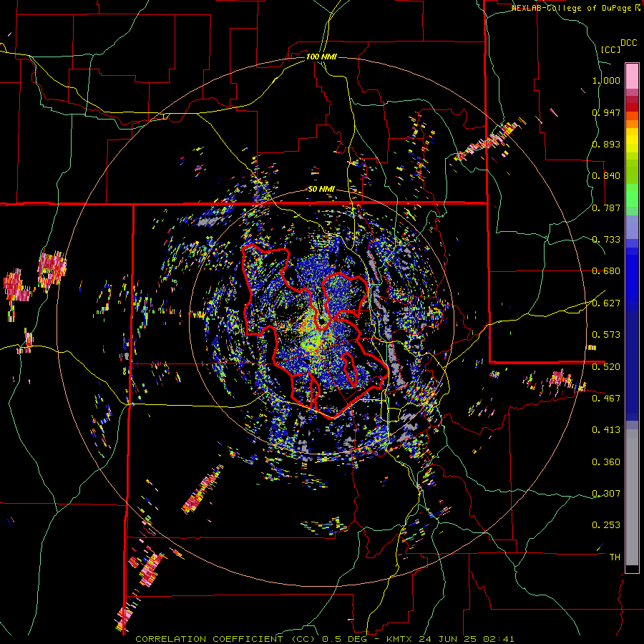Click the 0.733 scale value
644x644 pixels.
(x=606, y=240)
